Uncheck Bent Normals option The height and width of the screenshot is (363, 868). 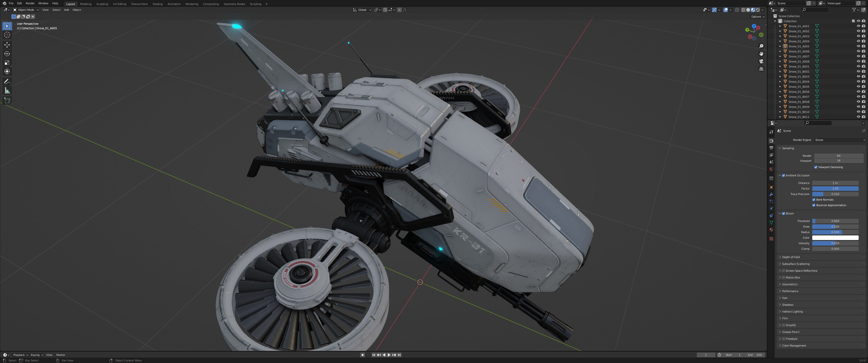click(x=814, y=200)
